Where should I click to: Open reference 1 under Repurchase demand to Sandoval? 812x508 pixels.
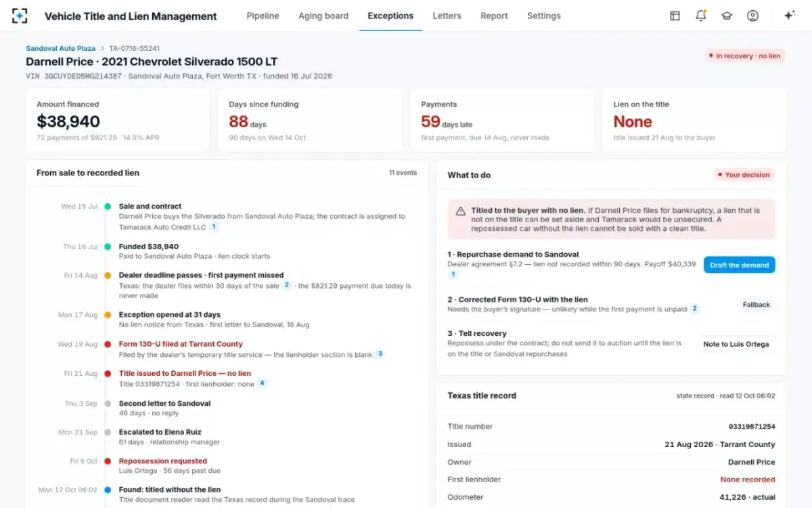pyautogui.click(x=453, y=274)
